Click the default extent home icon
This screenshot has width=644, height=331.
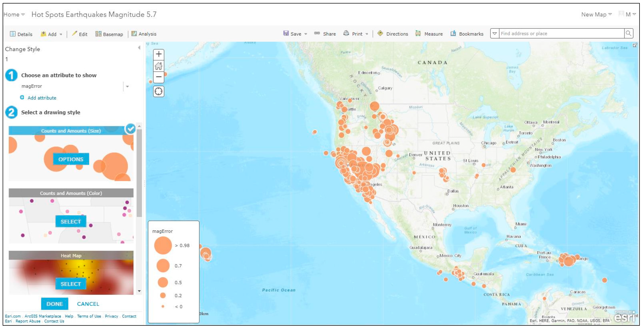(x=158, y=66)
